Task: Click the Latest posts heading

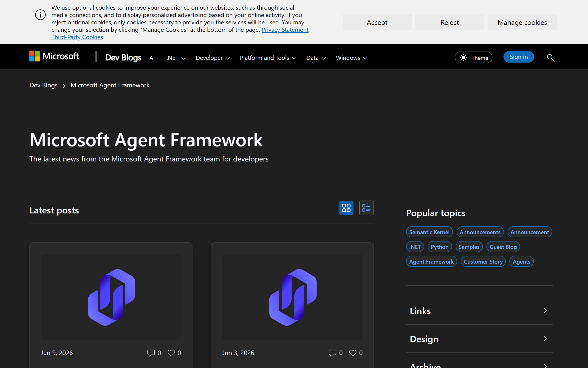Action: [x=54, y=210]
